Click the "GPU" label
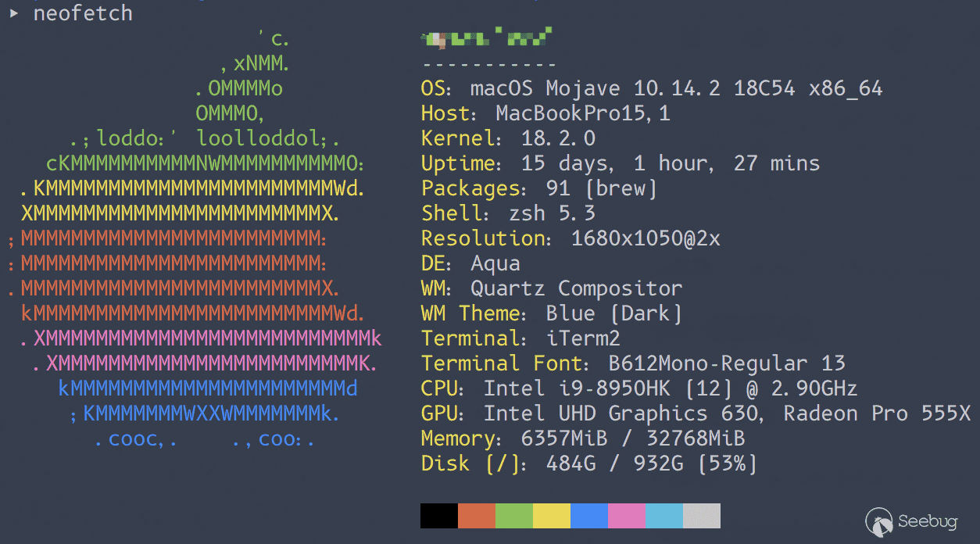Screen dimensions: 980x544 pyautogui.click(x=440, y=413)
